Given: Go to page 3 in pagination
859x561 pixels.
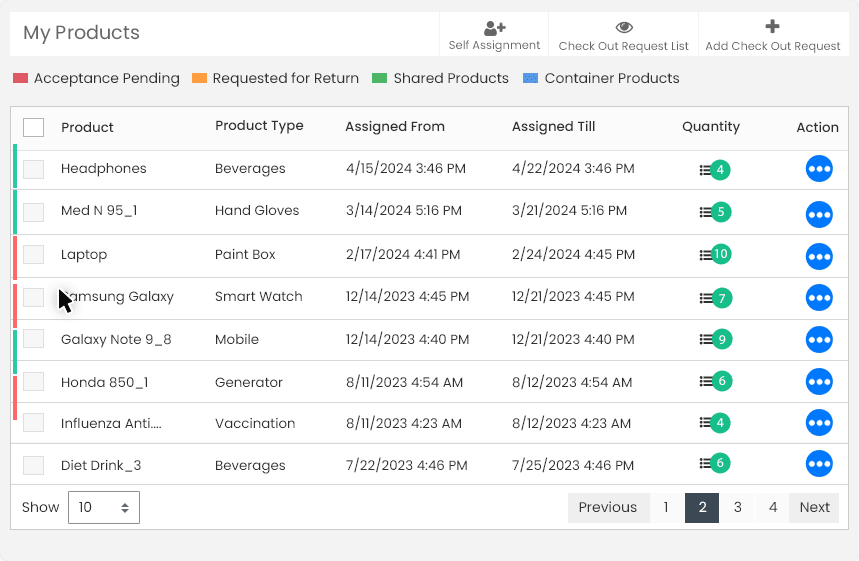Looking at the screenshot, I should (x=737, y=507).
